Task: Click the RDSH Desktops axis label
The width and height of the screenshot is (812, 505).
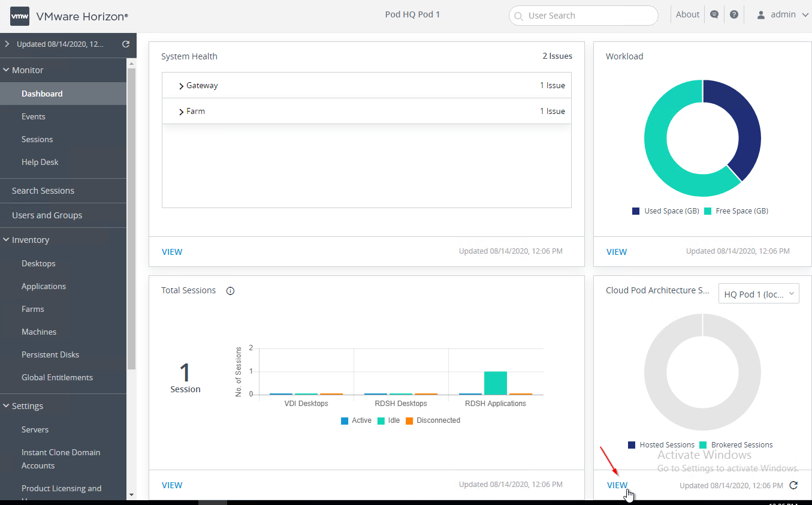Action: (401, 404)
